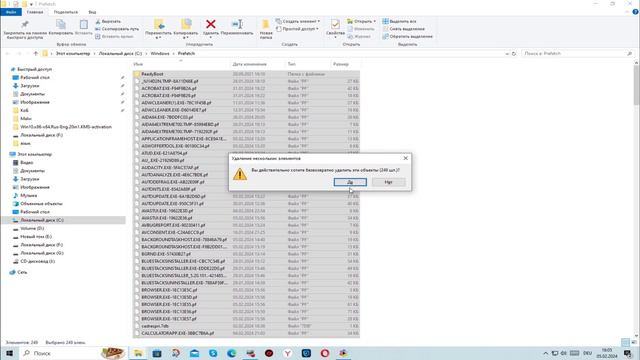Go up one folder with the arrow
The height and width of the screenshot is (360, 640).
[x=36, y=53]
